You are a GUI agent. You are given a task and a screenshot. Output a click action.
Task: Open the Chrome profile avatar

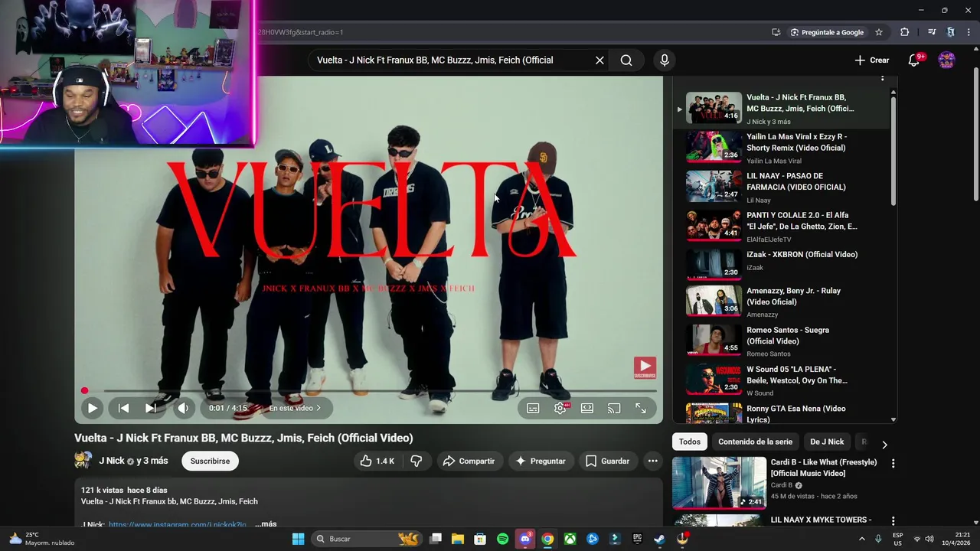click(951, 32)
